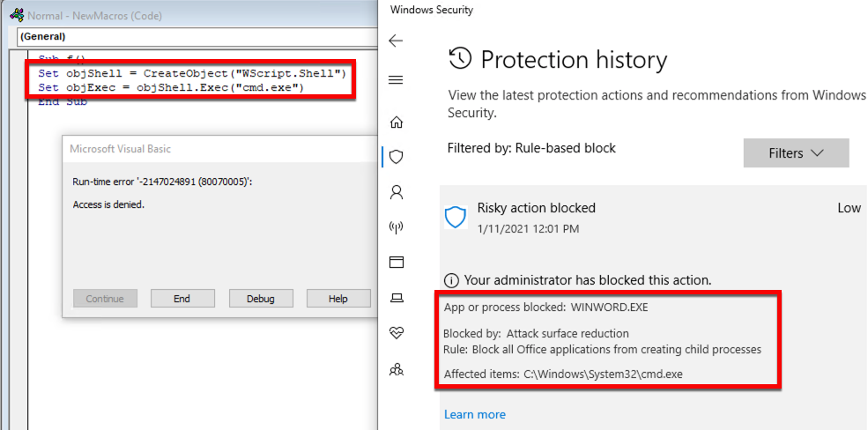Image resolution: width=868 pixels, height=430 pixels.
Task: Open Virus & threat protection shield icon
Action: [396, 157]
